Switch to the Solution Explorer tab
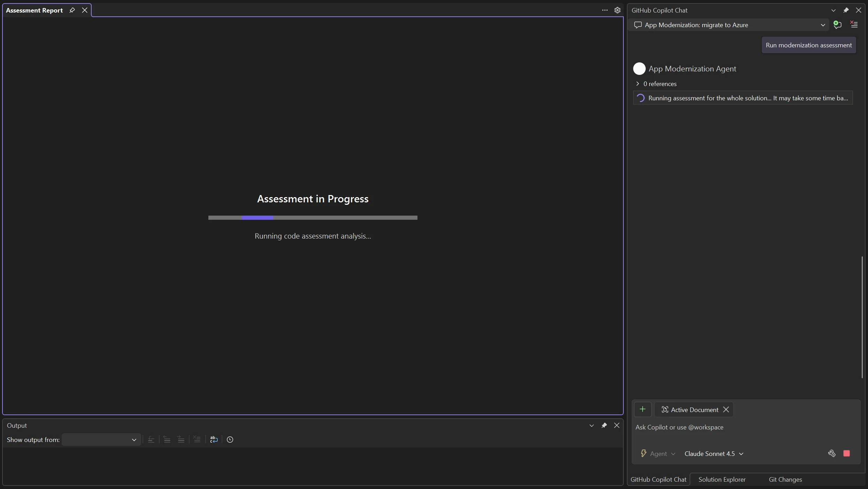This screenshot has height=489, width=868. tap(722, 479)
